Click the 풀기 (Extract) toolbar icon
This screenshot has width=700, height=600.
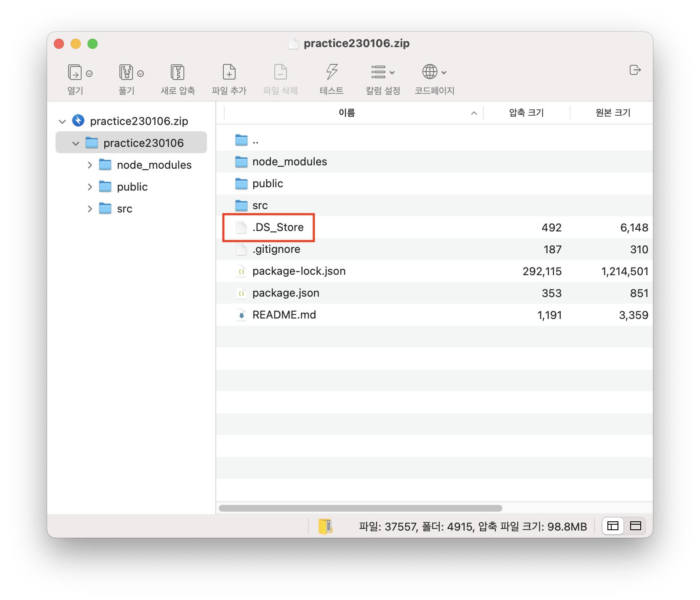coord(126,72)
